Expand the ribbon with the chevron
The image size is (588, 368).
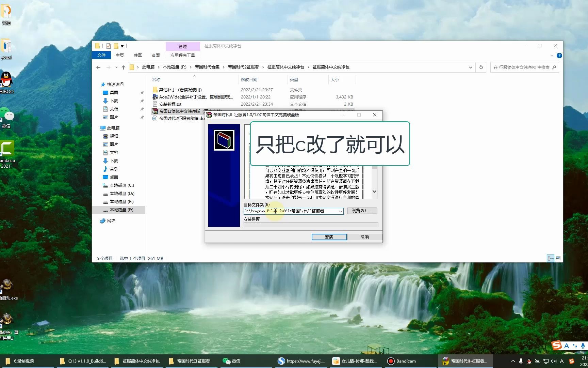552,56
